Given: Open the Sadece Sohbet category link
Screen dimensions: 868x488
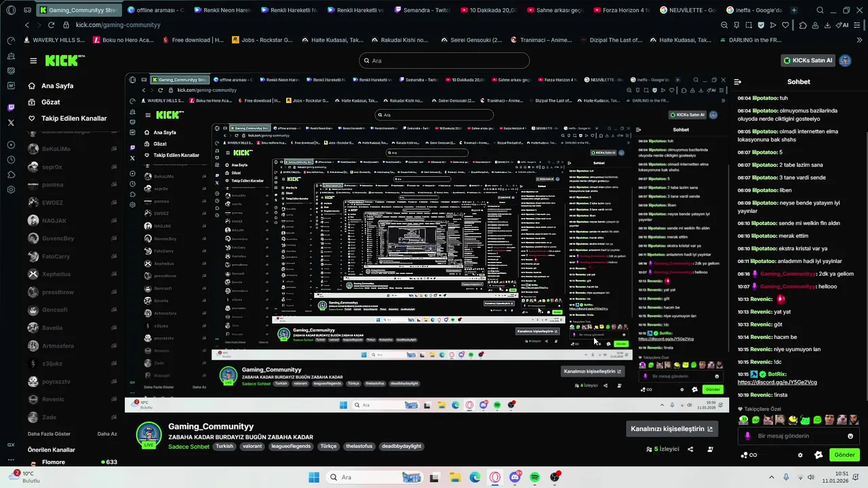Looking at the screenshot, I should coord(189,447).
